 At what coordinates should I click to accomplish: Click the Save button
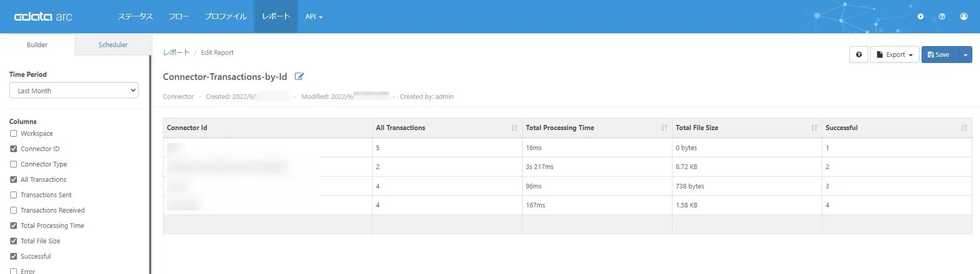pyautogui.click(x=939, y=55)
